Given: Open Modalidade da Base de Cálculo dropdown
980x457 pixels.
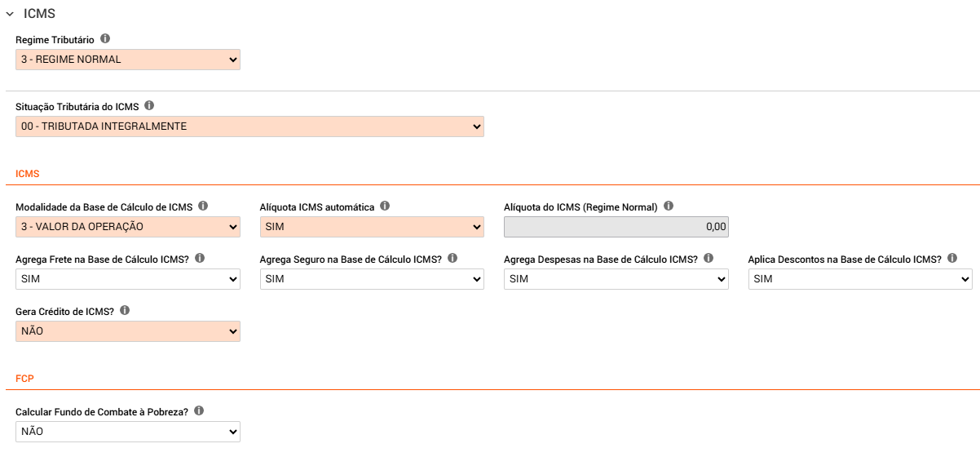Looking at the screenshot, I should [x=128, y=227].
